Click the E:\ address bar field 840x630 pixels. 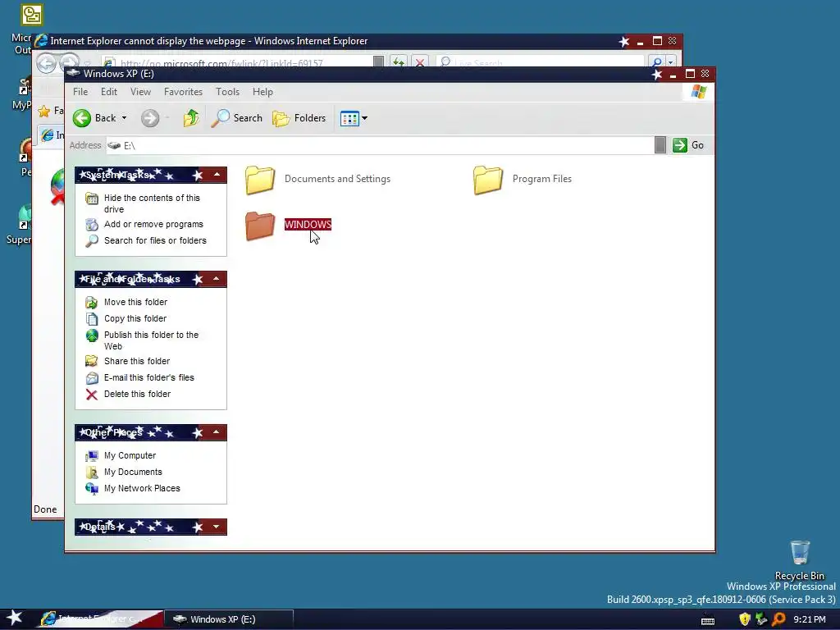click(379, 145)
